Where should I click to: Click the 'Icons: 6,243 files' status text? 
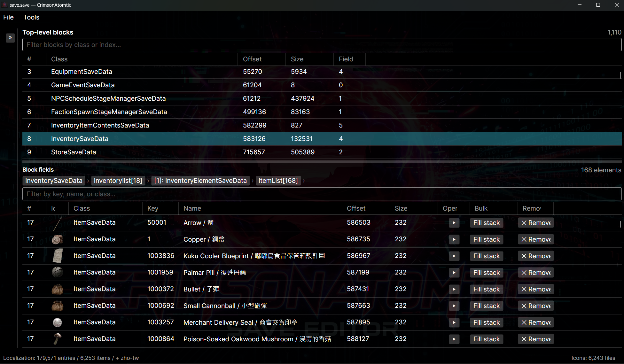pyautogui.click(x=593, y=358)
